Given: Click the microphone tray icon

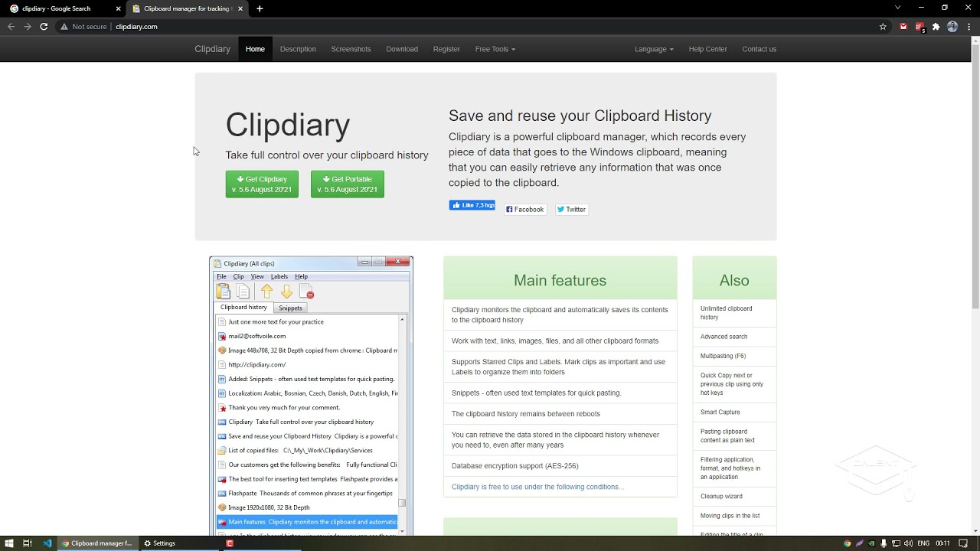Looking at the screenshot, I should coord(884,543).
